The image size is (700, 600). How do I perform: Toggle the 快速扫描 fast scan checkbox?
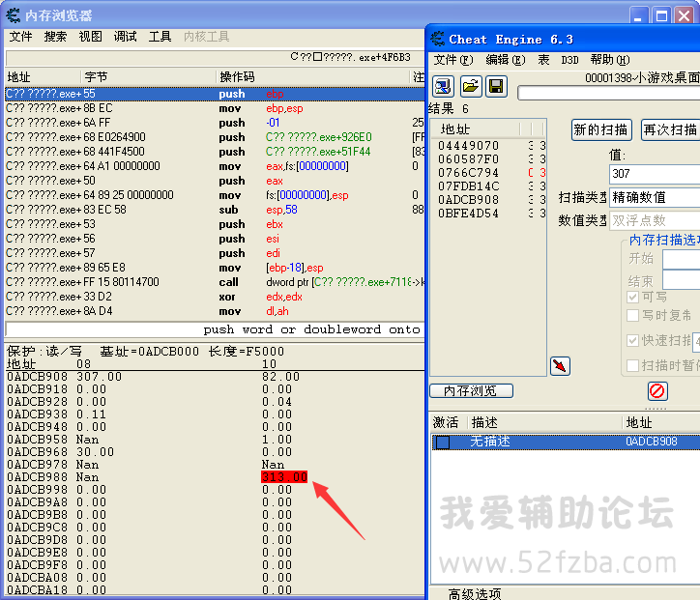pos(632,340)
